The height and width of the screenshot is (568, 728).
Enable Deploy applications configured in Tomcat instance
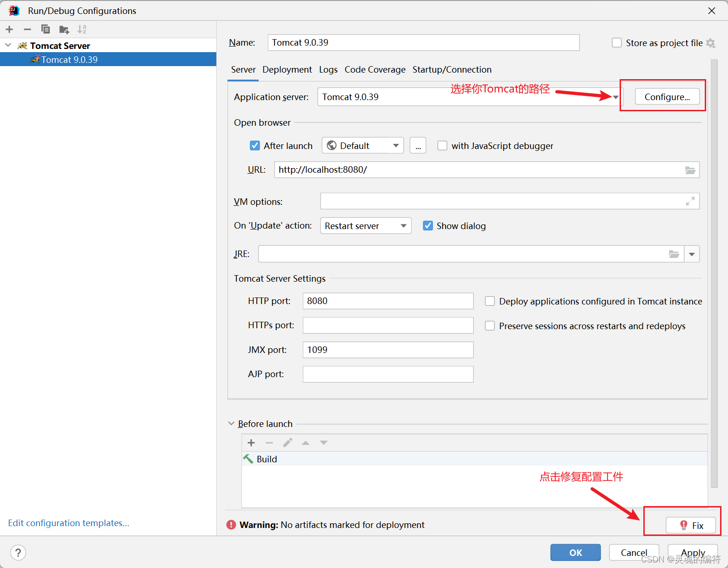pos(490,301)
